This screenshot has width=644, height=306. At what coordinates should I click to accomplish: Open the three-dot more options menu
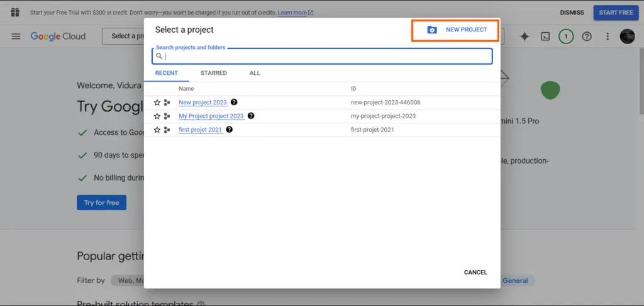click(x=608, y=37)
